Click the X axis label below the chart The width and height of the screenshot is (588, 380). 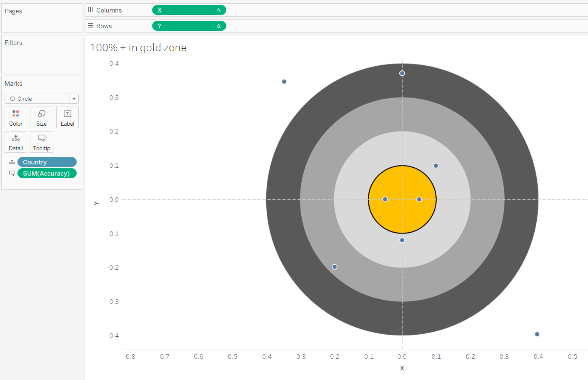coord(402,368)
